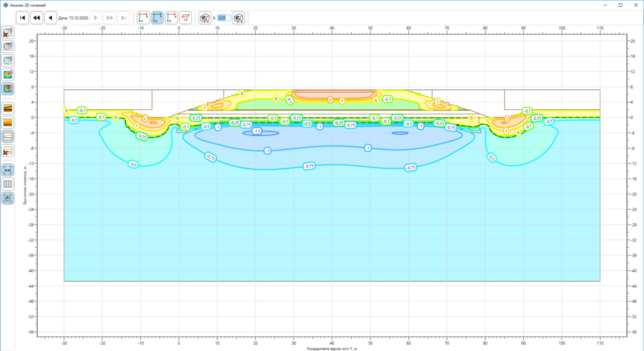Click the greyed-out skip-to-last-step button
The height and width of the screenshot is (351, 644).
pyautogui.click(x=124, y=18)
